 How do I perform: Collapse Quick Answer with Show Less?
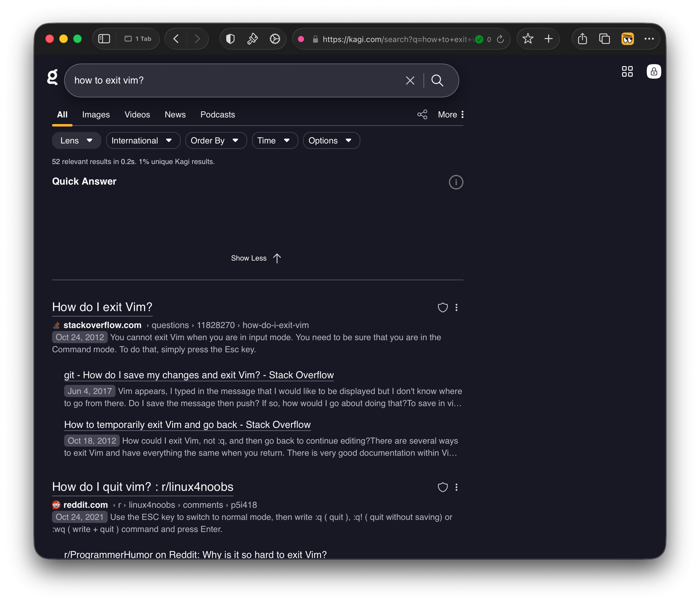tap(256, 258)
